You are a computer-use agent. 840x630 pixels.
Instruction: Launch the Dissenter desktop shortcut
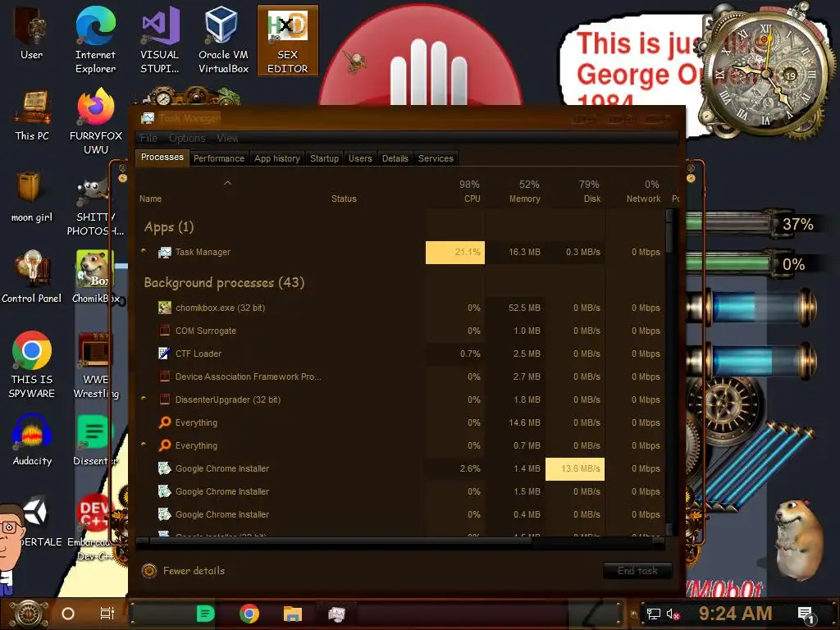click(x=94, y=440)
